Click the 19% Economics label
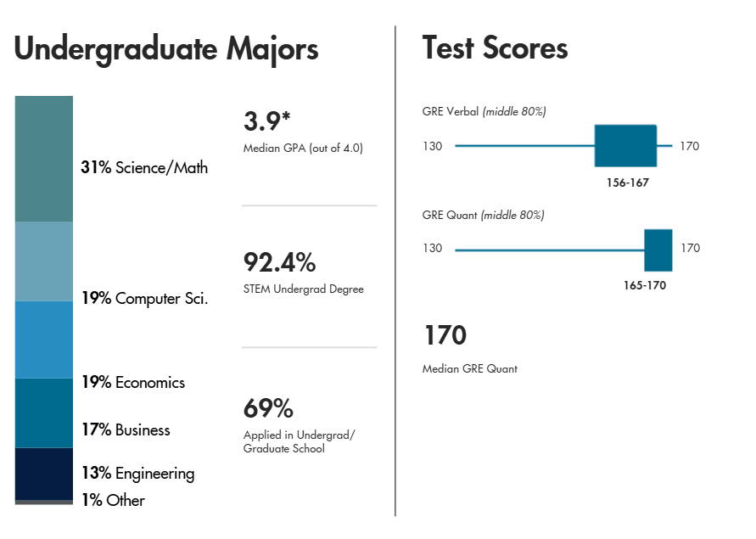Viewport: 756px width, 539px height. [133, 382]
